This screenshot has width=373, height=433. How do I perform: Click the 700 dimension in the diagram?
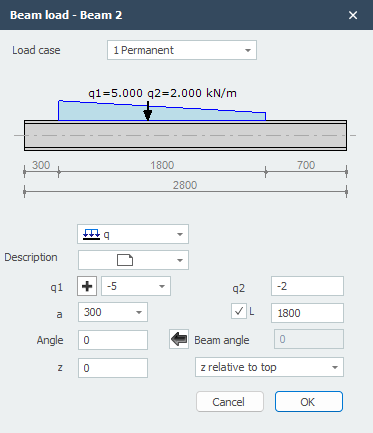click(x=306, y=165)
